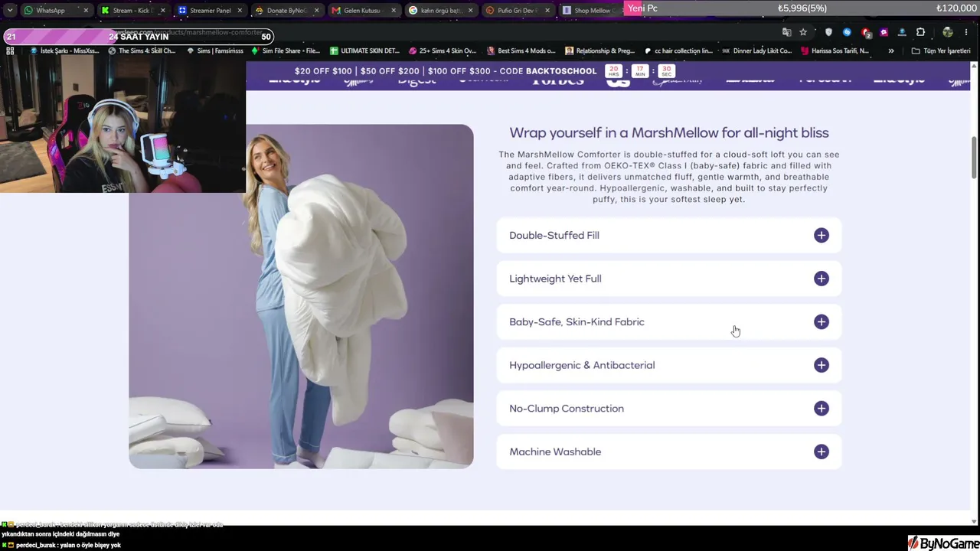Expand No-Clump Construction plus icon
Screen dimensions: 980x551
[822, 409]
